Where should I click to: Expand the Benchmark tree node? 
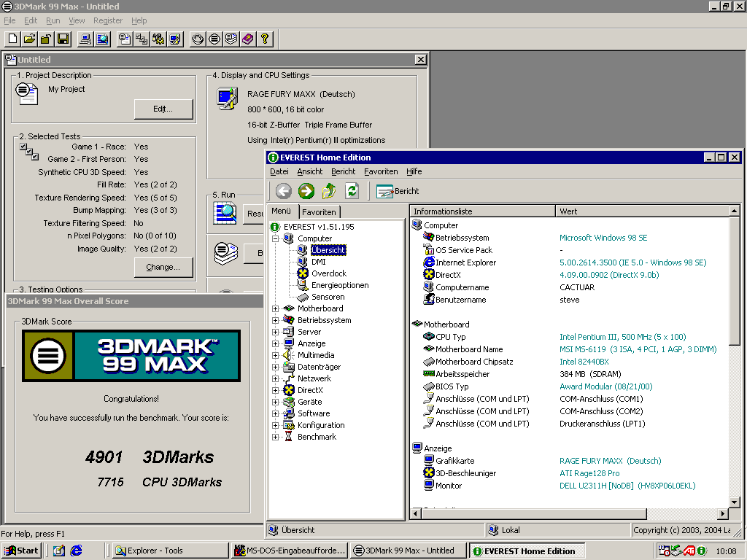(x=275, y=437)
